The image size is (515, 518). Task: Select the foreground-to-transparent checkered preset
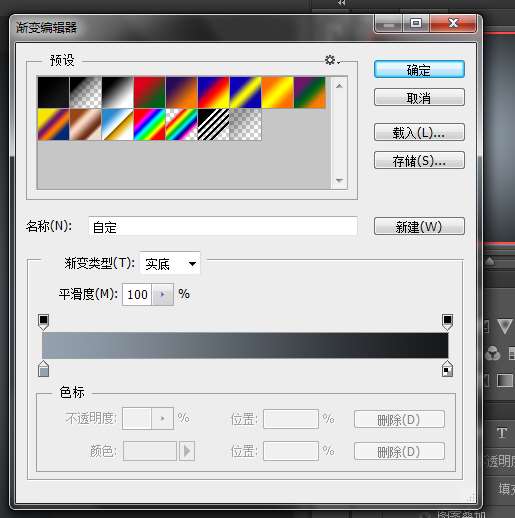pos(86,92)
